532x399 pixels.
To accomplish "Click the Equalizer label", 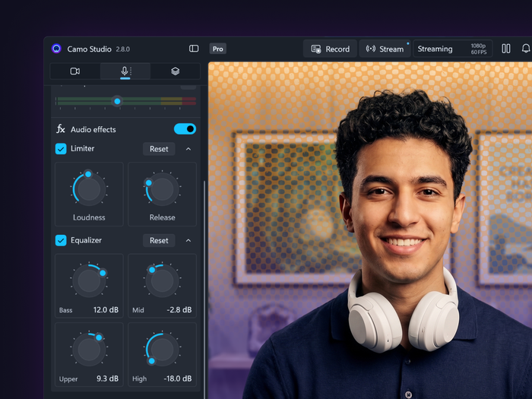I will click(86, 240).
